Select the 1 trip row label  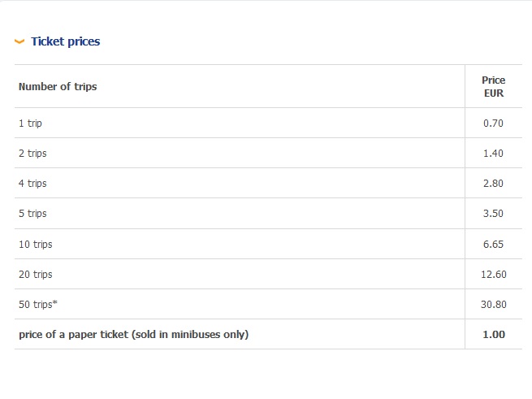click(30, 124)
